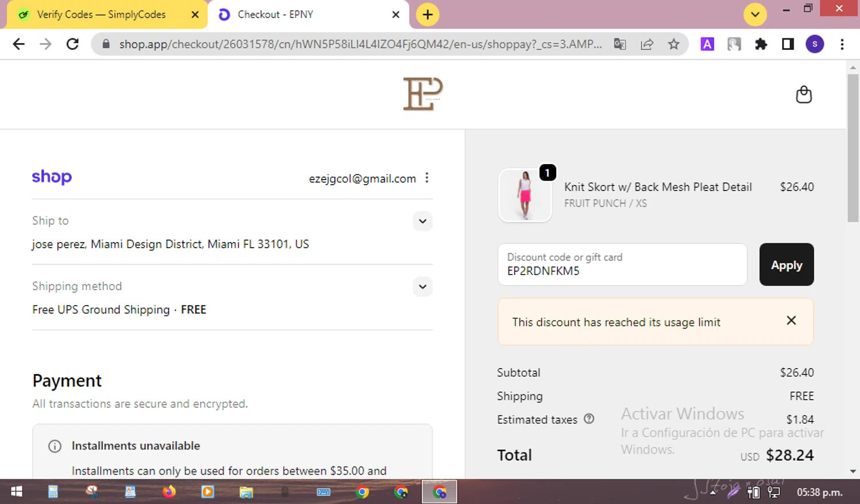Open Chrome's three-dot menu
The width and height of the screenshot is (860, 504).
[x=842, y=44]
